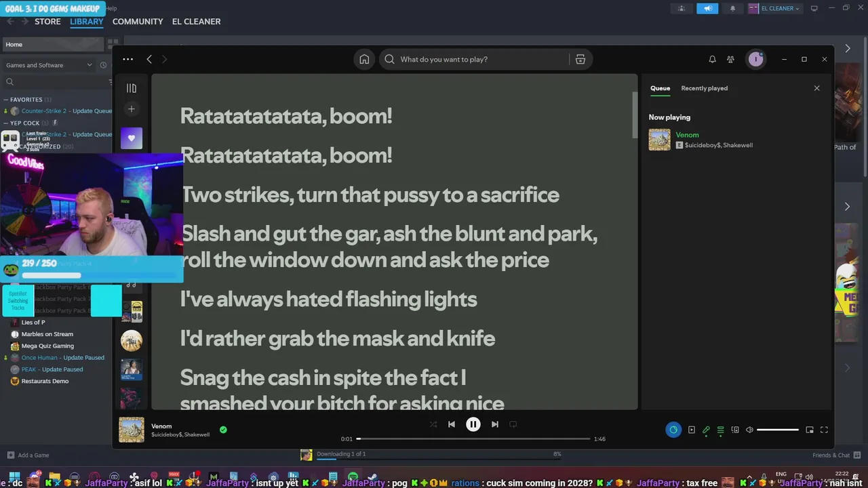Go back in Spotify navigation

point(149,59)
